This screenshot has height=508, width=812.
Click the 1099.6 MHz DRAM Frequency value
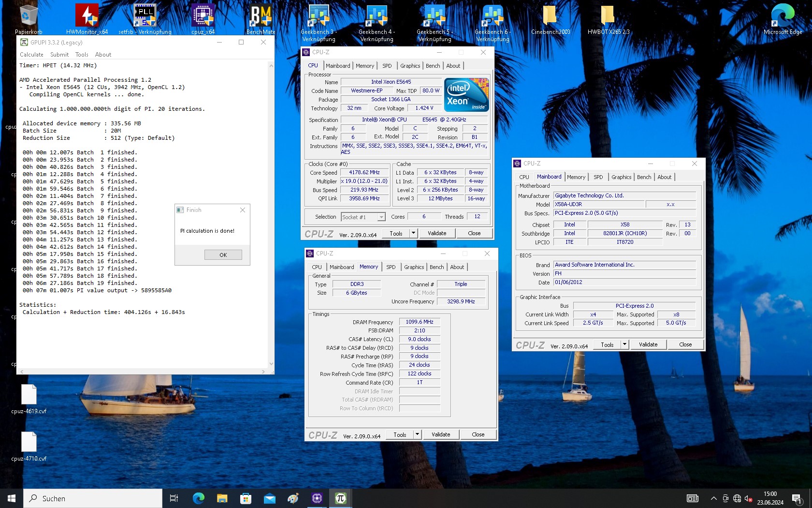420,322
